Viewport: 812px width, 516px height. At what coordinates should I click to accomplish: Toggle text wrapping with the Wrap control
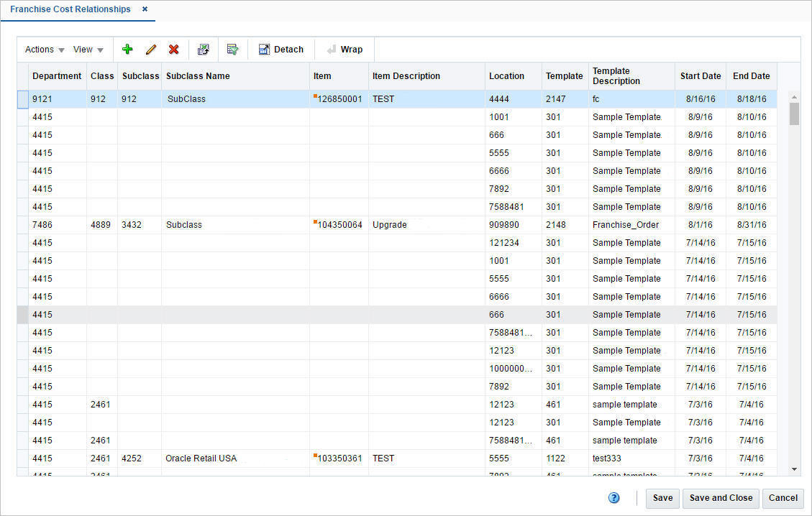pyautogui.click(x=345, y=49)
